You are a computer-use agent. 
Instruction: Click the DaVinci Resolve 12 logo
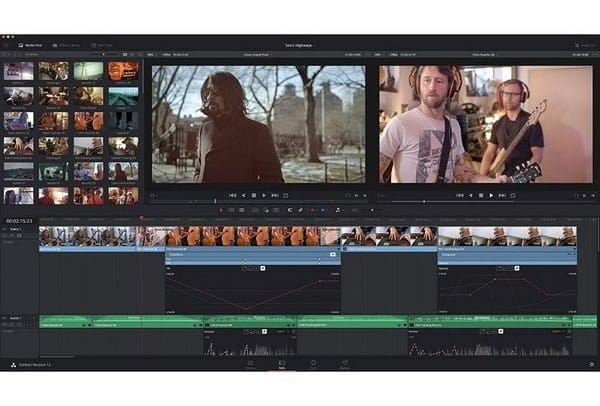(x=13, y=365)
